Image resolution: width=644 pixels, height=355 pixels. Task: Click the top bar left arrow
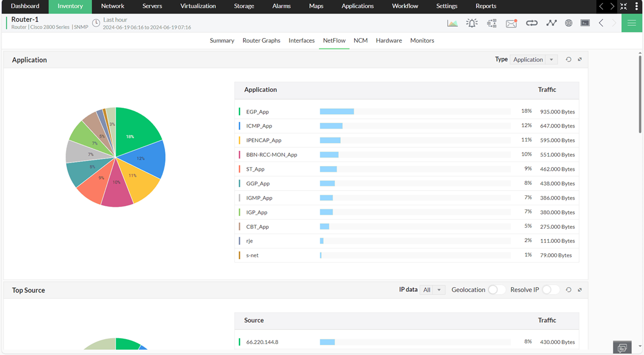601,6
